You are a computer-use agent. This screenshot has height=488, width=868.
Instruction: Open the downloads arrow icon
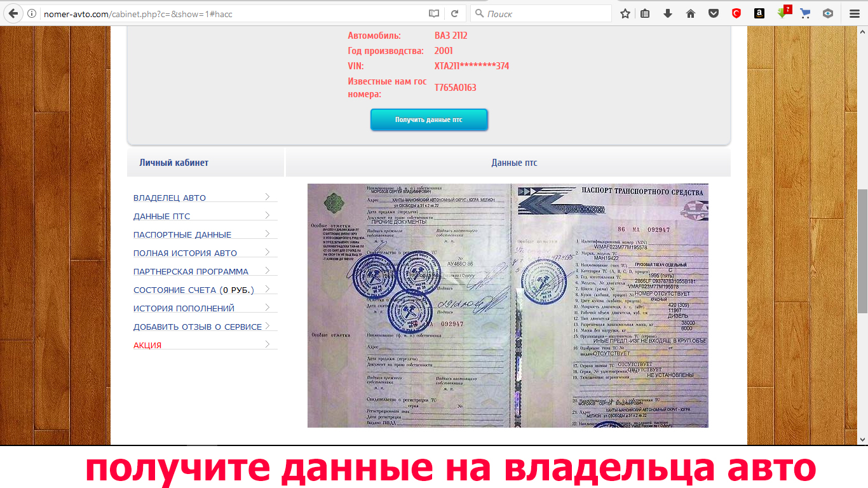[x=668, y=13]
